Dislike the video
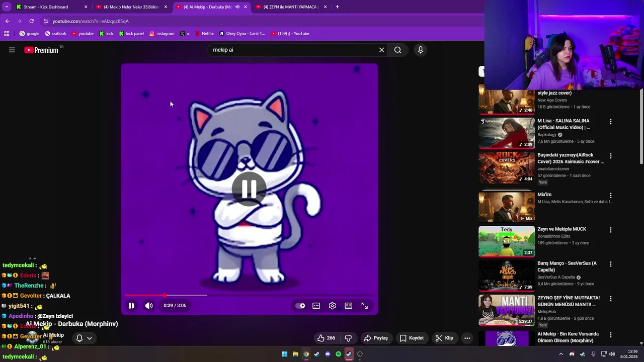The width and height of the screenshot is (644, 362). [x=348, y=338]
